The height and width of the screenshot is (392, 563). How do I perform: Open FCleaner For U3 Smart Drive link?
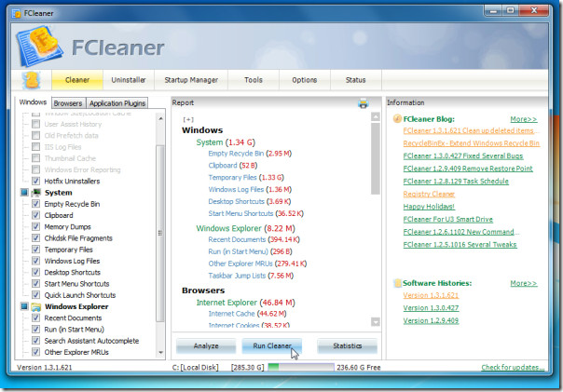447,219
